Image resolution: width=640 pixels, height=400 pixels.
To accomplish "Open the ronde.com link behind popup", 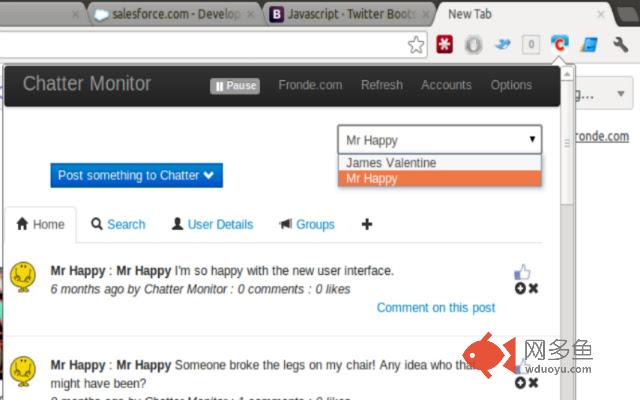I will [x=602, y=136].
